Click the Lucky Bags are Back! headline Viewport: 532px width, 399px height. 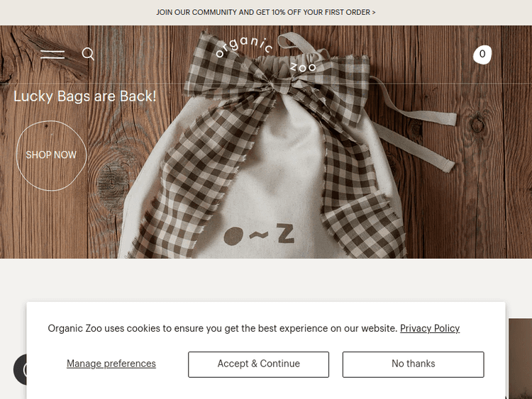click(x=85, y=96)
